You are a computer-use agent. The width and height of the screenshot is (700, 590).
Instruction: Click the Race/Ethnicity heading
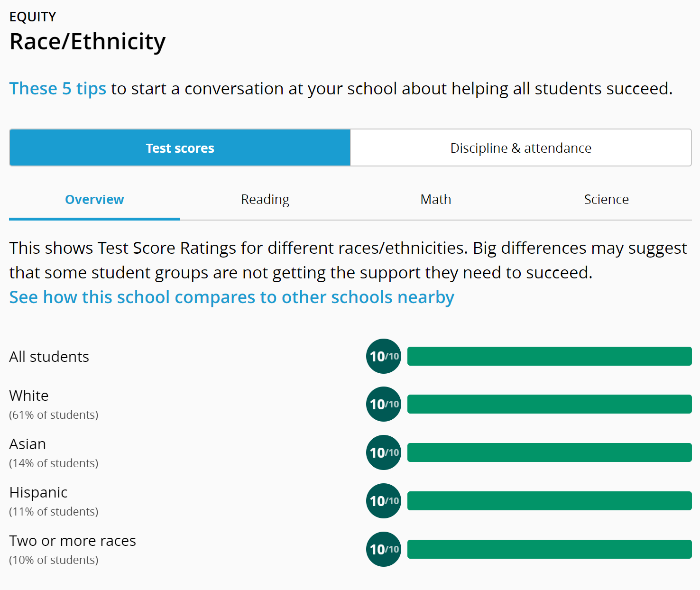click(88, 42)
